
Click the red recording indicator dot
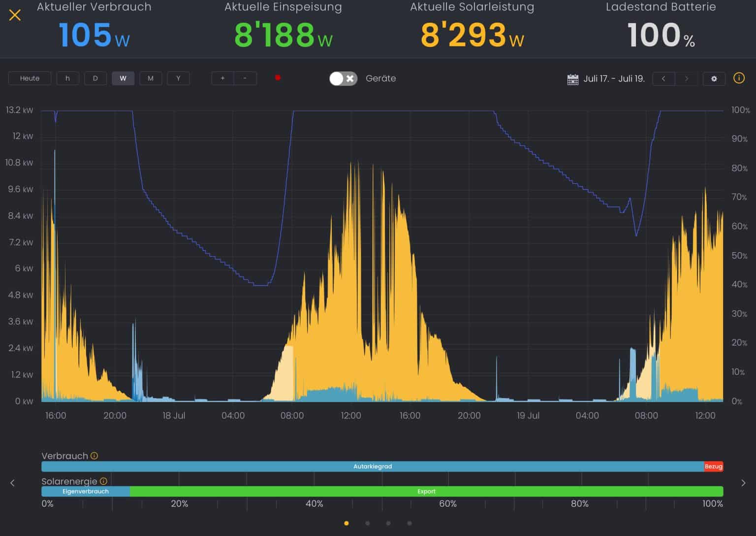(278, 78)
